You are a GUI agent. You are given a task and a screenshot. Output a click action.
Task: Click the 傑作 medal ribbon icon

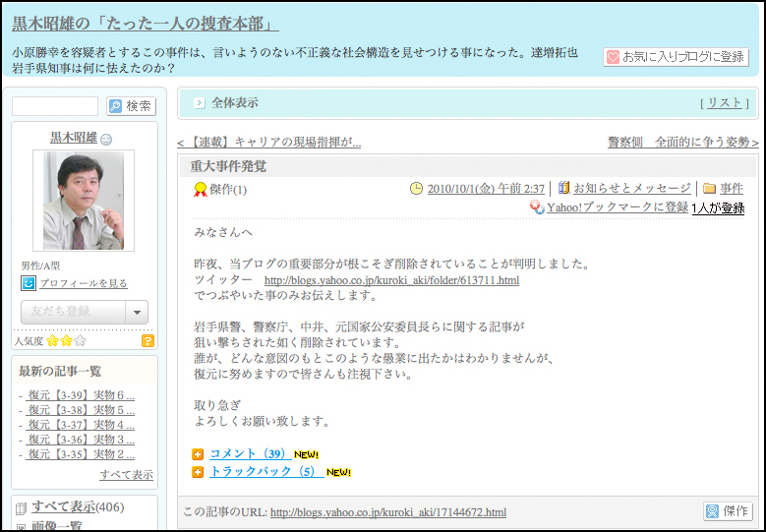[x=201, y=189]
